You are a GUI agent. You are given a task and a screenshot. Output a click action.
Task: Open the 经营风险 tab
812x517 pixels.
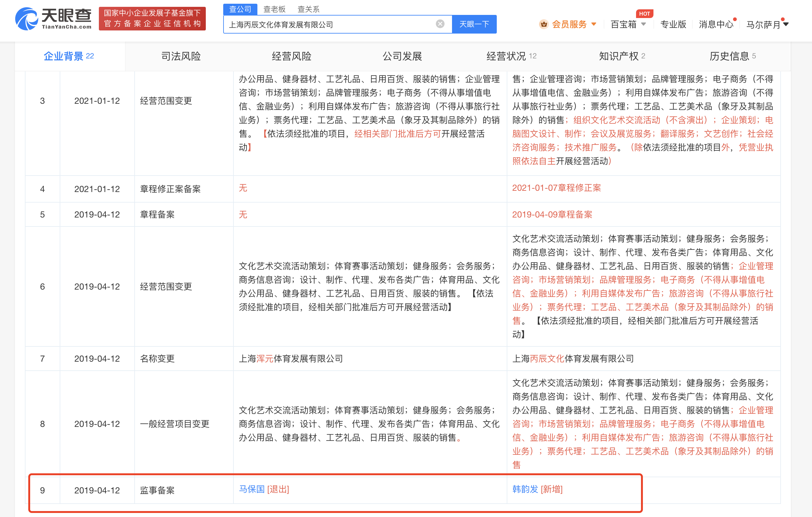point(291,56)
